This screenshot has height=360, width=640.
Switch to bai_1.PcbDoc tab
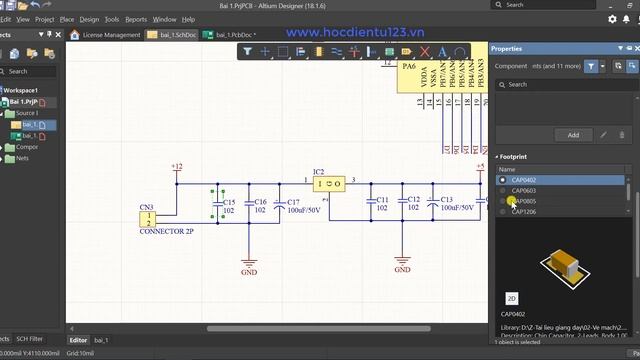click(x=230, y=35)
